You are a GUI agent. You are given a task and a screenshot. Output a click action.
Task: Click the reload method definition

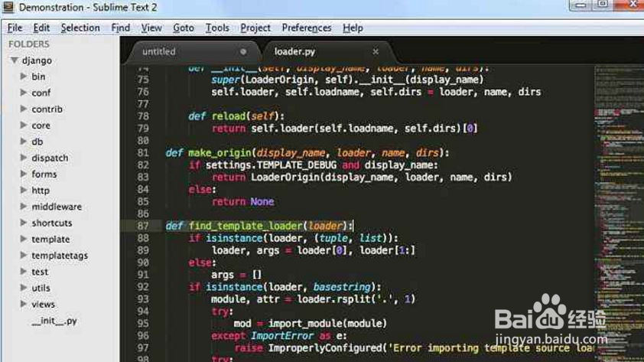coord(236,116)
